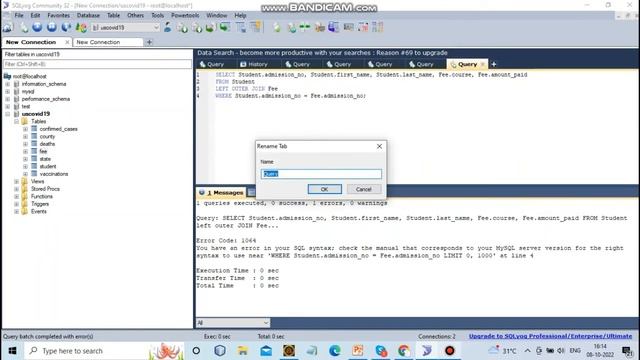The width and height of the screenshot is (640, 360).
Task: Click the Mail taskbar icon
Action: tap(266, 351)
